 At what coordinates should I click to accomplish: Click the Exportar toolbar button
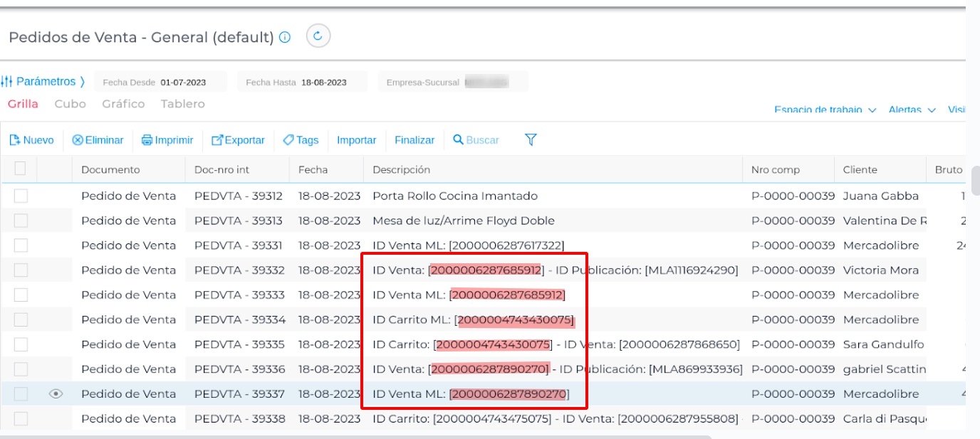pyautogui.click(x=238, y=140)
